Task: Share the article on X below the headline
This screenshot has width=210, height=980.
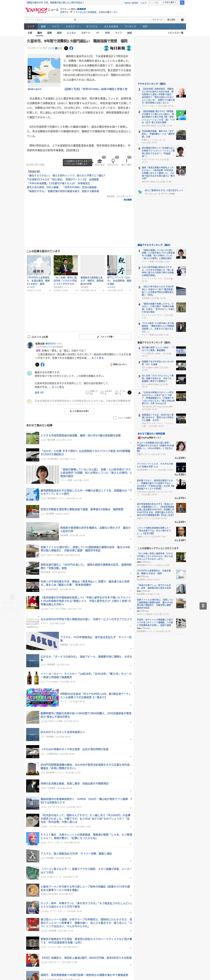Action: (x=66, y=48)
